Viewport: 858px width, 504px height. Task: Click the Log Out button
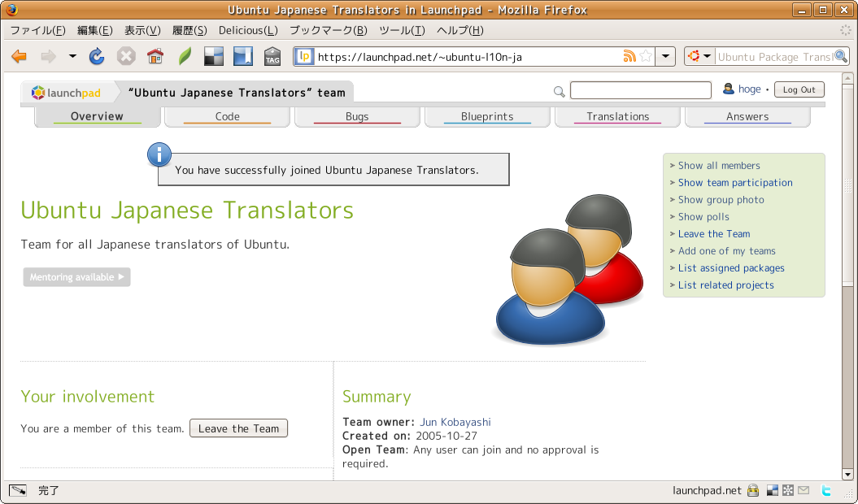pyautogui.click(x=799, y=89)
